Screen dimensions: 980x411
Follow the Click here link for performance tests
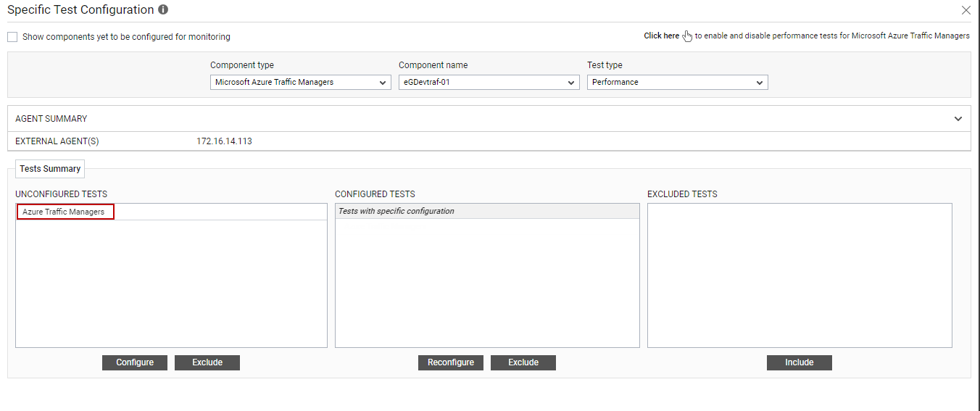point(662,36)
